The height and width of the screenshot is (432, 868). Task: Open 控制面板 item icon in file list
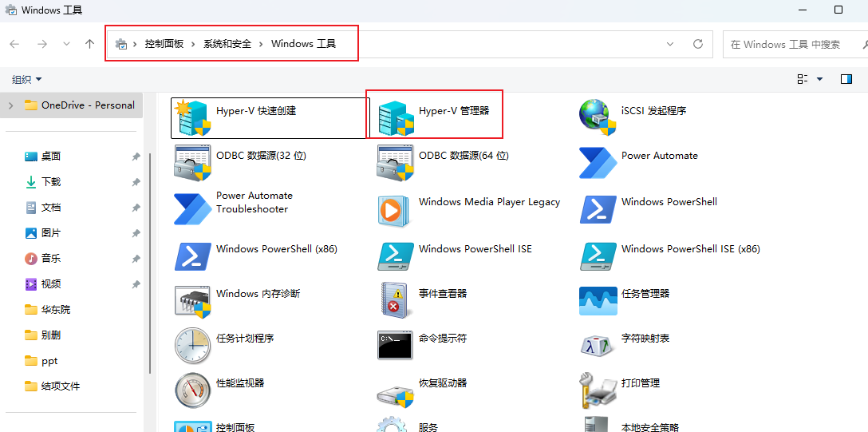coord(192,426)
